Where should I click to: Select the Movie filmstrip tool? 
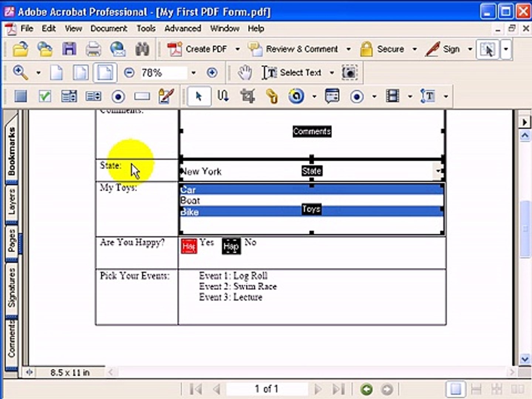[x=392, y=96]
